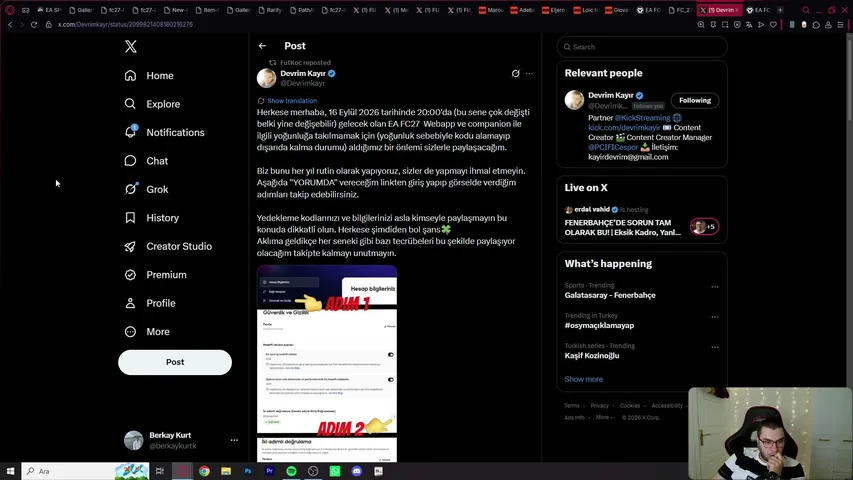Click Berkay Kurt account avatar

point(133,440)
